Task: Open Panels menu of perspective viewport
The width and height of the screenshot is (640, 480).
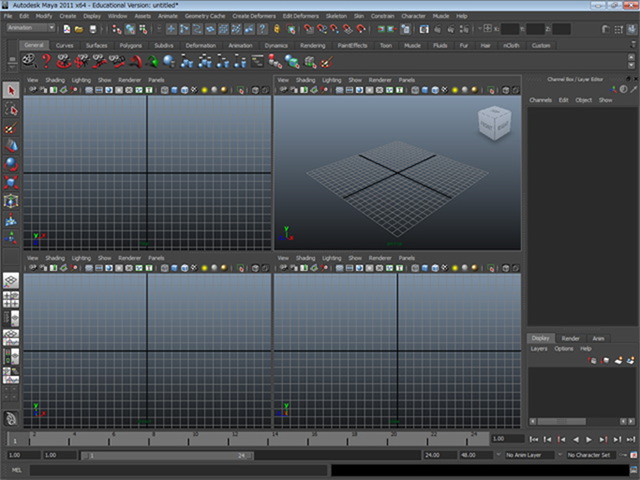Action: click(407, 80)
